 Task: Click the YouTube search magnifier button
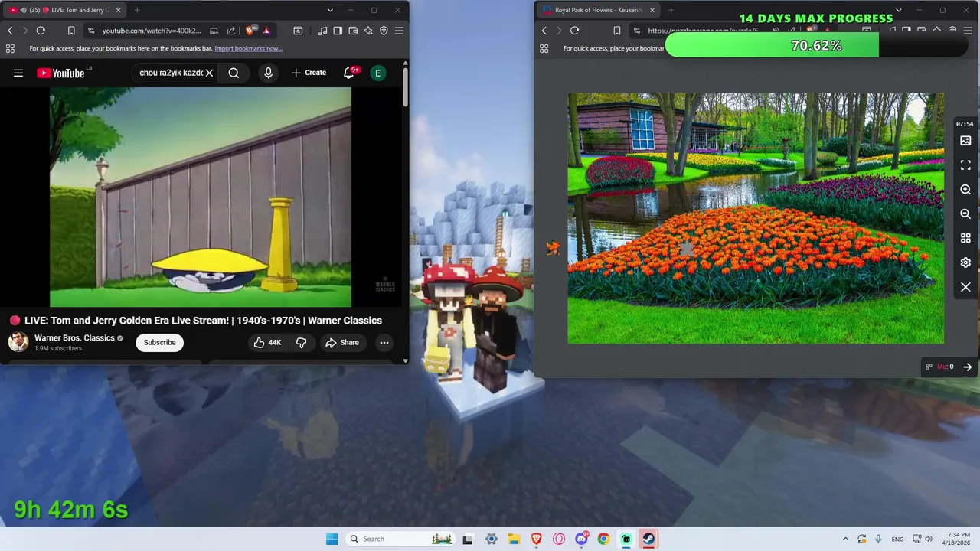234,73
